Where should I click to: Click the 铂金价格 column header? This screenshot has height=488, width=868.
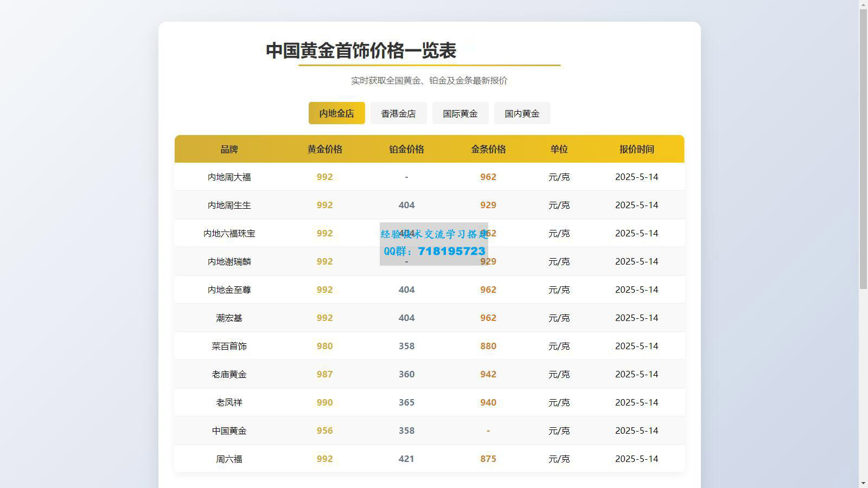pyautogui.click(x=406, y=149)
